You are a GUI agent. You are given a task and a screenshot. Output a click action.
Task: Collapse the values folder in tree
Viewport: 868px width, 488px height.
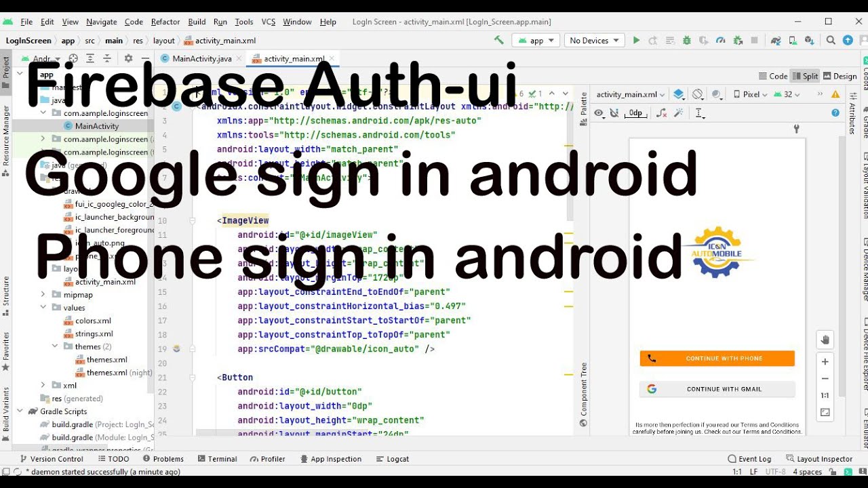(x=43, y=307)
